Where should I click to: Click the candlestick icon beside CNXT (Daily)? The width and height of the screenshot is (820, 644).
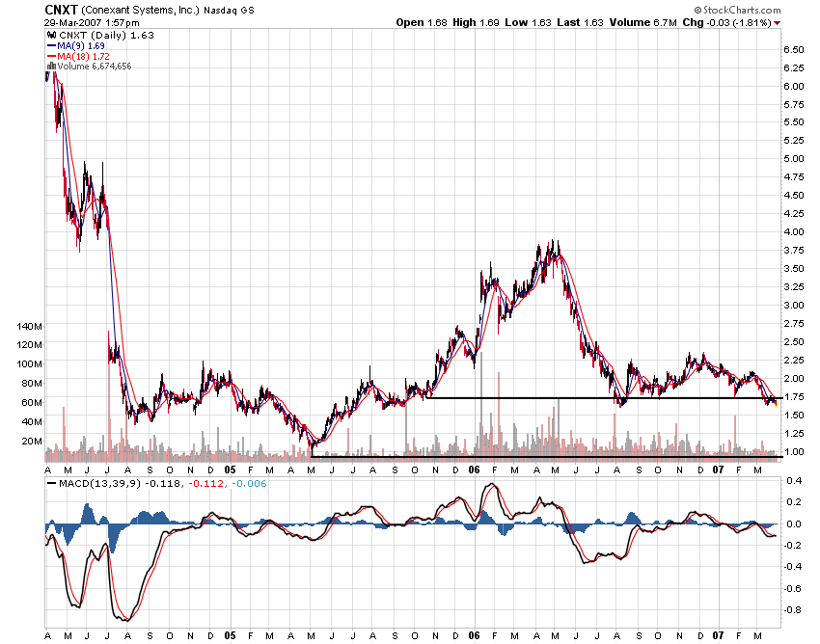point(51,35)
